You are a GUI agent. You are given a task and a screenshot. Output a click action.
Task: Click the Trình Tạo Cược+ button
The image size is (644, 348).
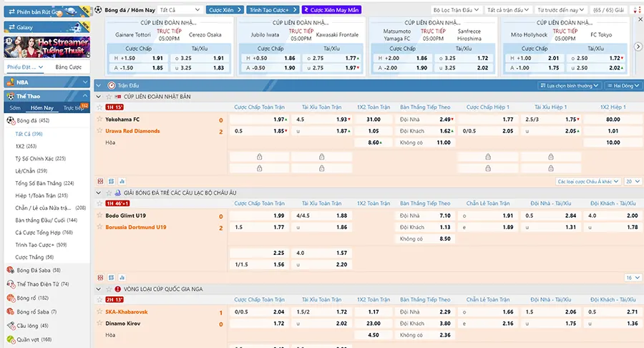pyautogui.click(x=273, y=10)
